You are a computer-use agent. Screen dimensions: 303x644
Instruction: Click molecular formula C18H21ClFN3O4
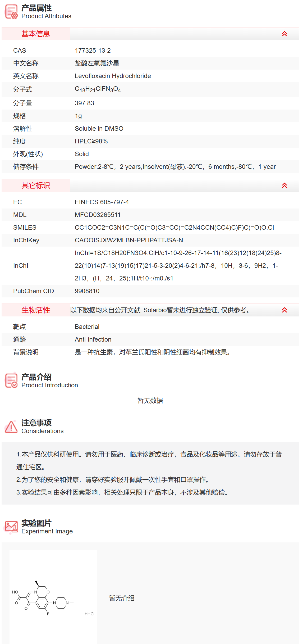[x=98, y=89]
